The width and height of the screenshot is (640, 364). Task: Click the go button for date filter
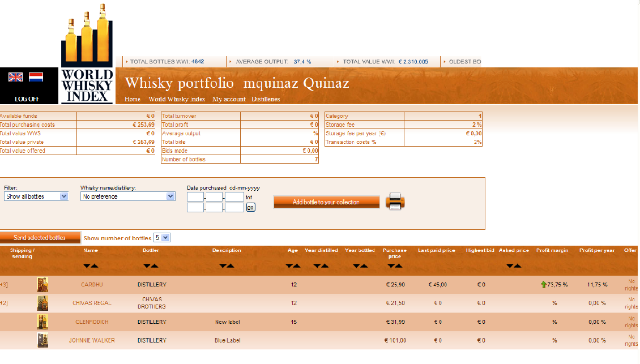click(250, 207)
